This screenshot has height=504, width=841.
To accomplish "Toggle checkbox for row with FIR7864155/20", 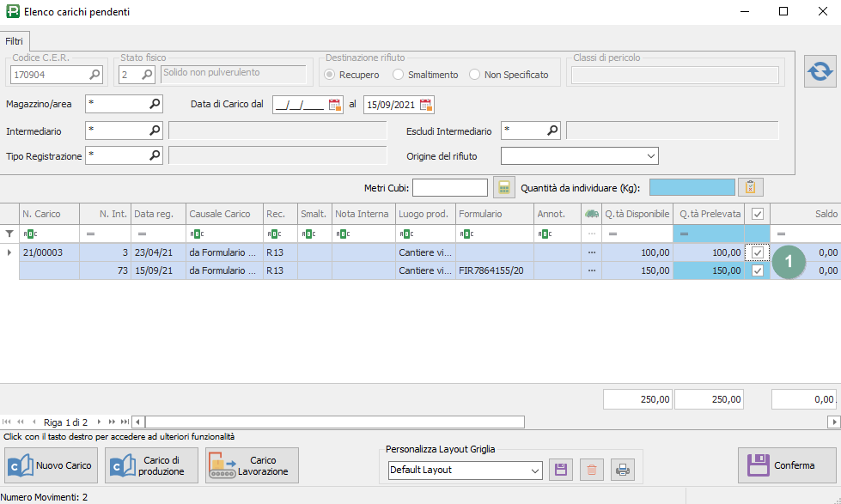I will coord(757,270).
